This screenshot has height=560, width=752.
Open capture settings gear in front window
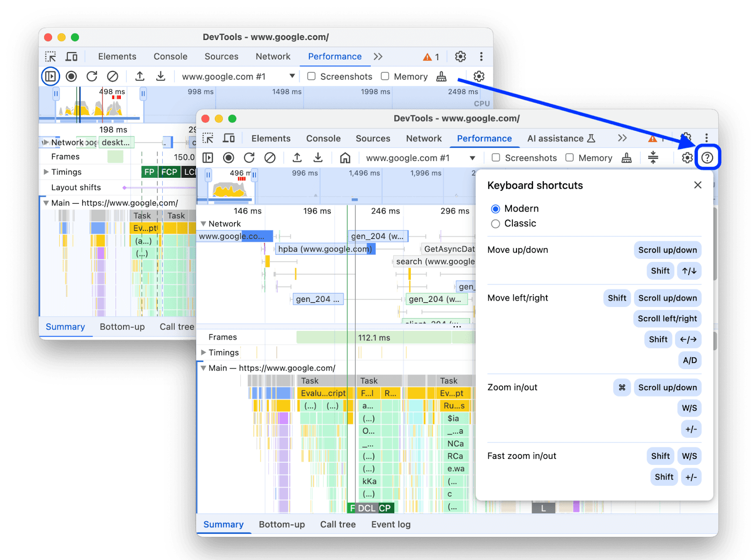tap(687, 158)
